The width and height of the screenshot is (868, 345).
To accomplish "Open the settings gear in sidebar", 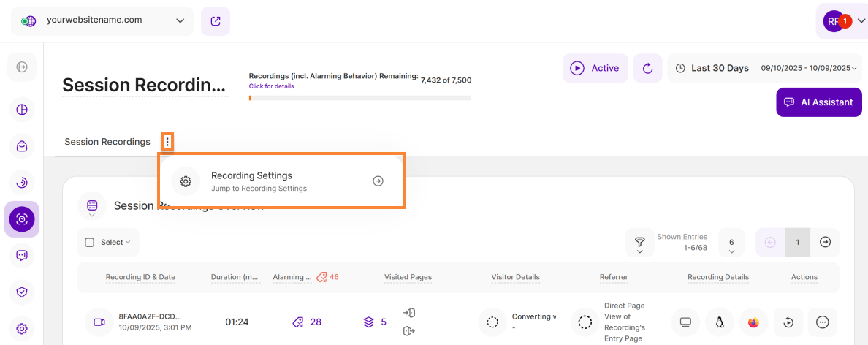I will click(22, 329).
